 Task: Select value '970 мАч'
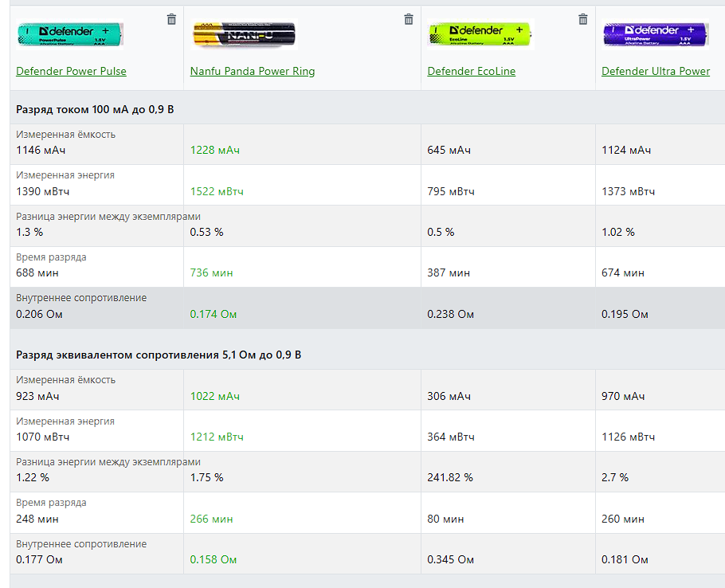coord(623,396)
